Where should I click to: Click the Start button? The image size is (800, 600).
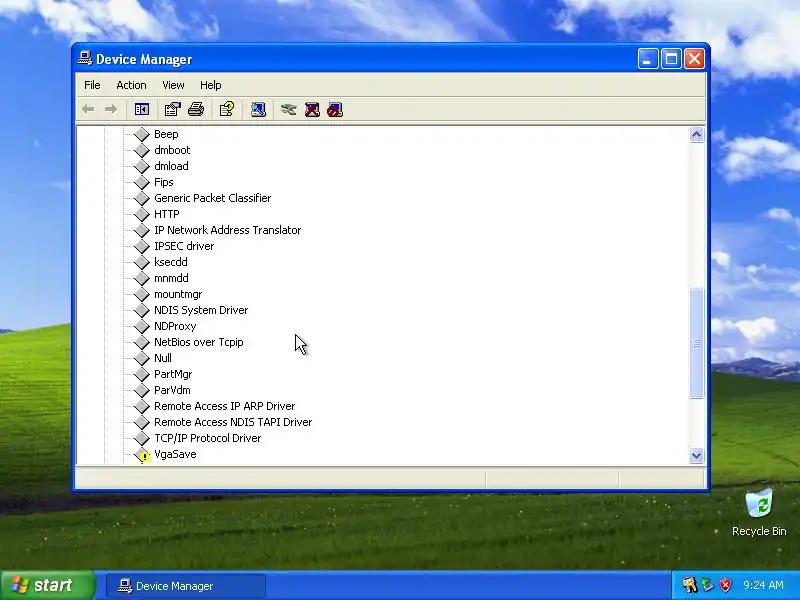tap(48, 585)
